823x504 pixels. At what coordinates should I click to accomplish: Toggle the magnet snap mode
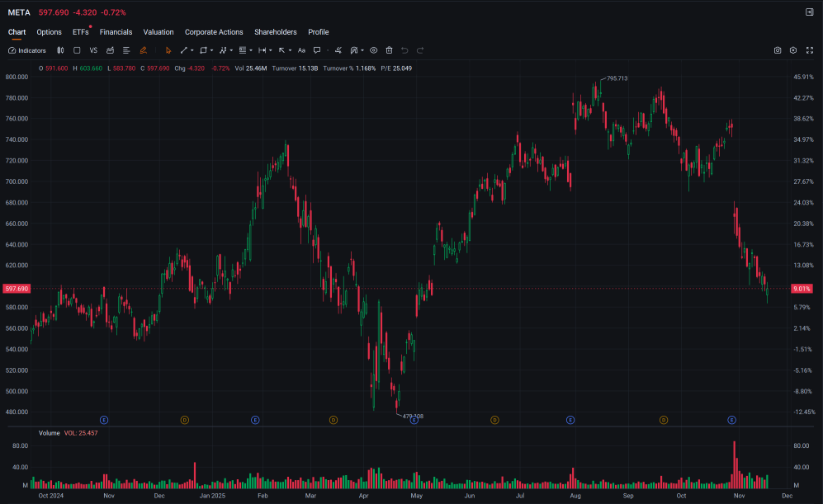pos(354,50)
